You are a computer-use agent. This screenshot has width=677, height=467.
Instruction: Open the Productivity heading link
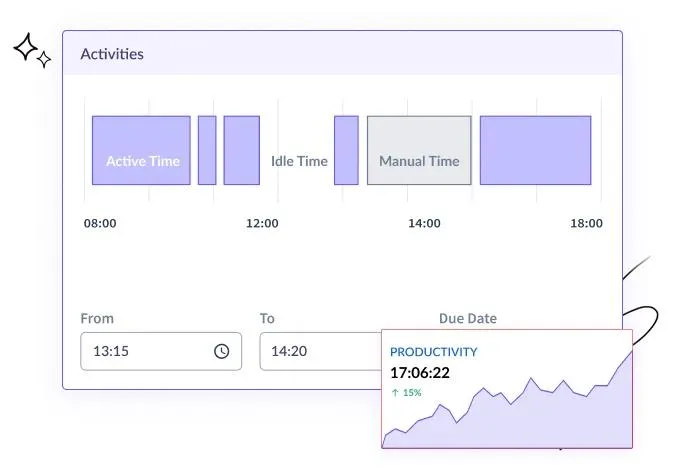433,352
